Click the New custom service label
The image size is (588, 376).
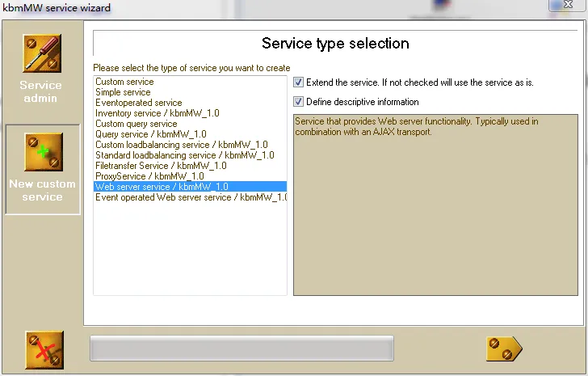click(42, 190)
